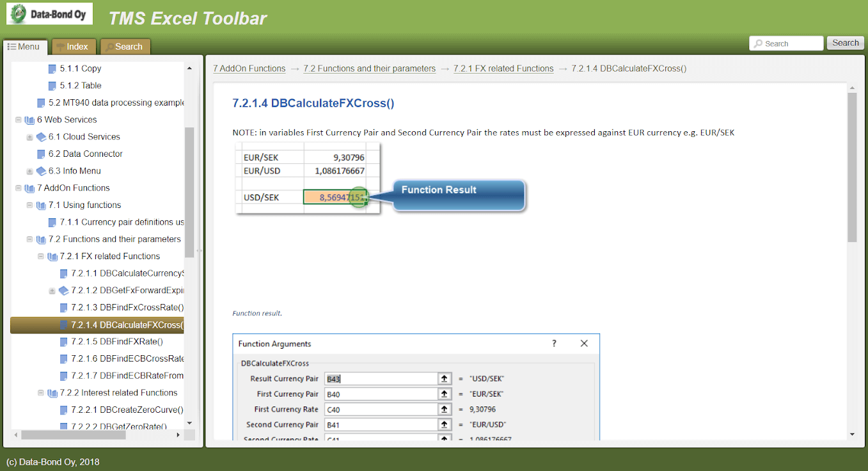Expand the 6.3 Info Menu node
The width and height of the screenshot is (868, 471).
[29, 171]
